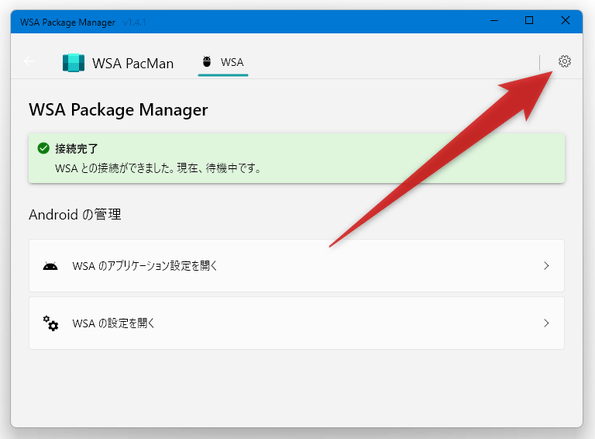Open WSA のアプリケーション設定を開く row
Image resolution: width=595 pixels, height=439 pixels.
coord(297,266)
